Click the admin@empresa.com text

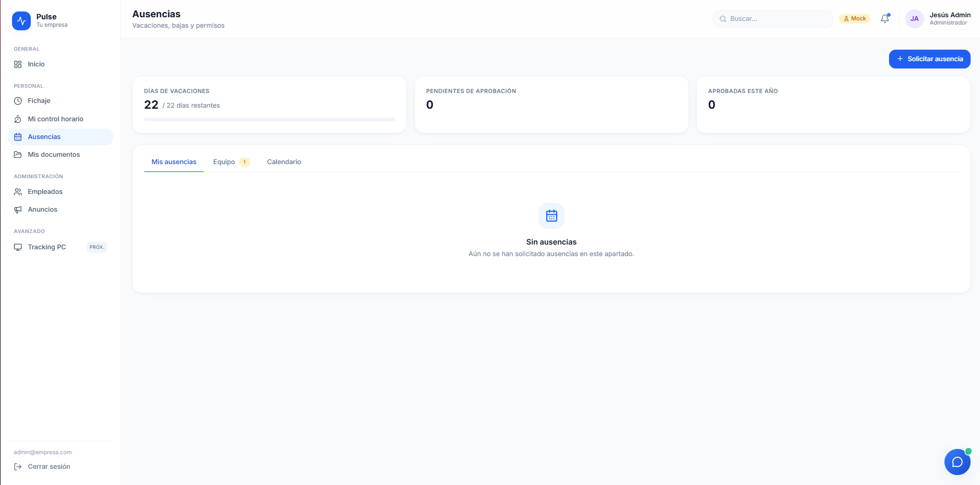(43, 453)
